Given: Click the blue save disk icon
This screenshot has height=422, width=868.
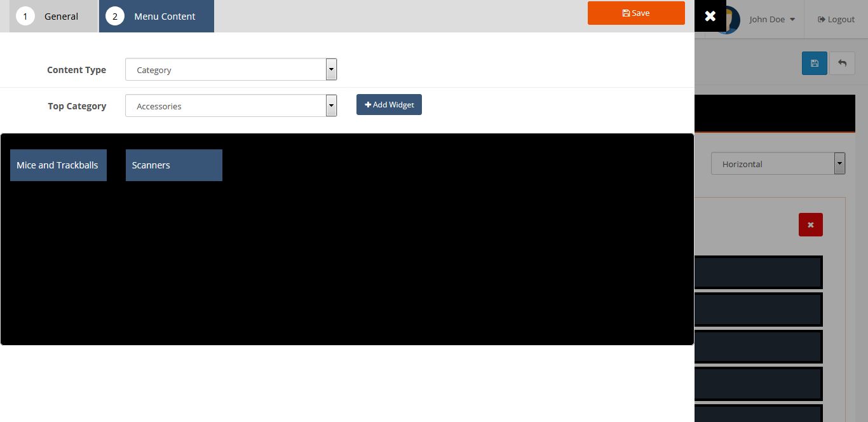Looking at the screenshot, I should 815,63.
